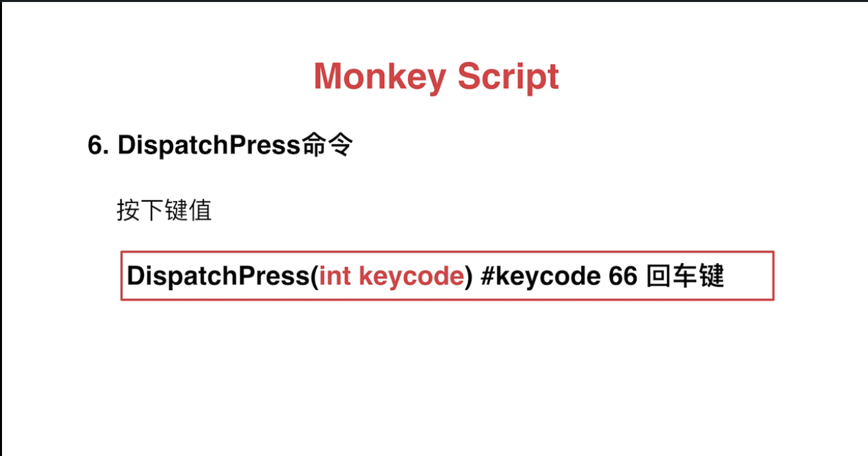Click the 回车键 text in the code box
Image resolution: width=868 pixels, height=456 pixels.
tap(685, 276)
